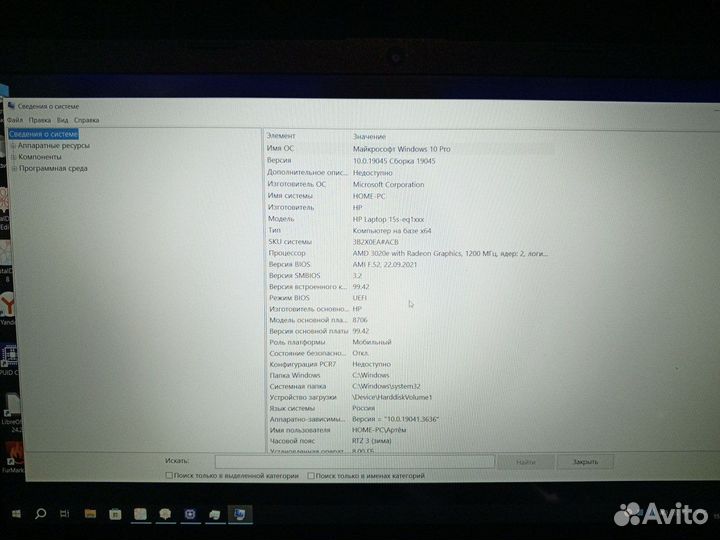
Task: Click the 'Значение' column header
Action: click(369, 136)
